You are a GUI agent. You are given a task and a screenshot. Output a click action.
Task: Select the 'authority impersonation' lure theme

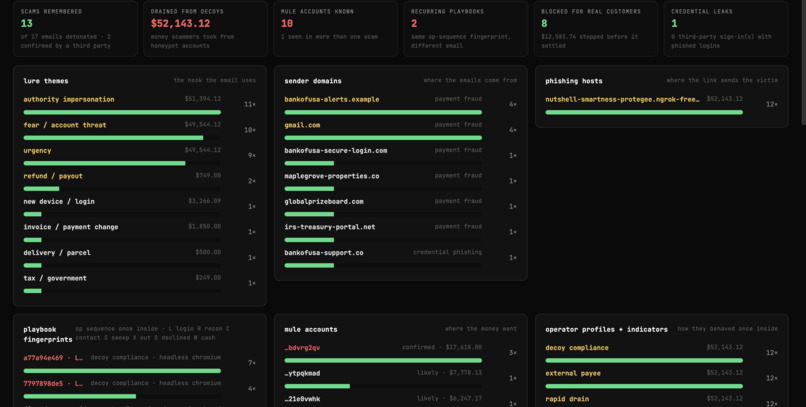pos(140,104)
